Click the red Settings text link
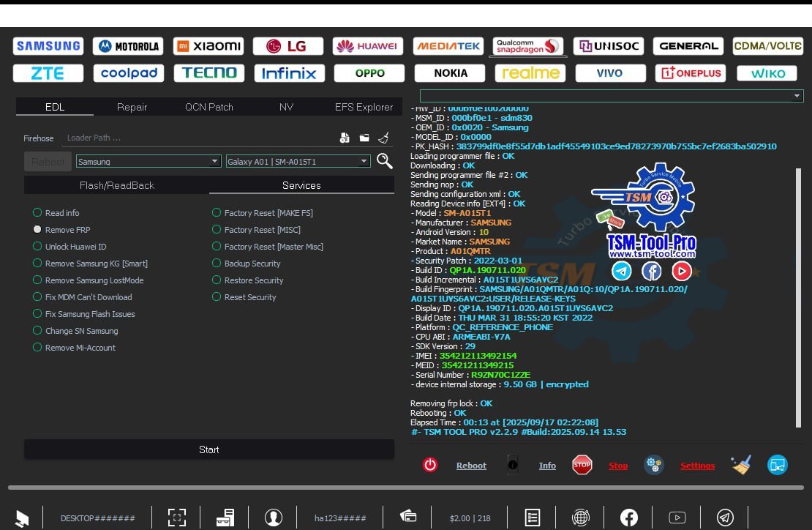The width and height of the screenshot is (812, 530). tap(698, 466)
